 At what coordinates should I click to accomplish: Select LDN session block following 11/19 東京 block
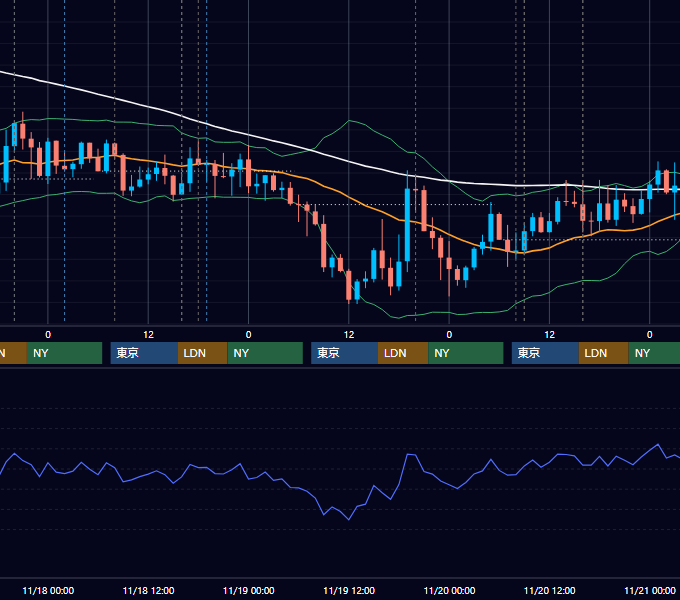(403, 353)
